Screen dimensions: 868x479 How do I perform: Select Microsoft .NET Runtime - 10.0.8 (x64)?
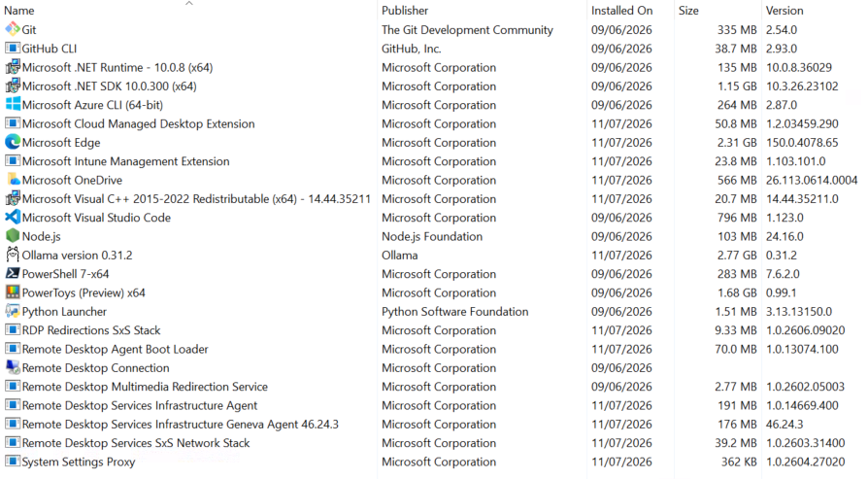(x=117, y=68)
